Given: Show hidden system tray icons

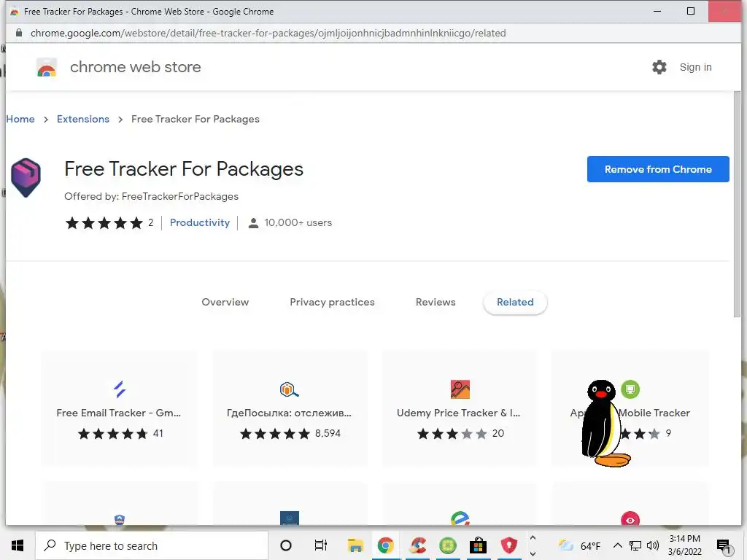Looking at the screenshot, I should [x=617, y=545].
